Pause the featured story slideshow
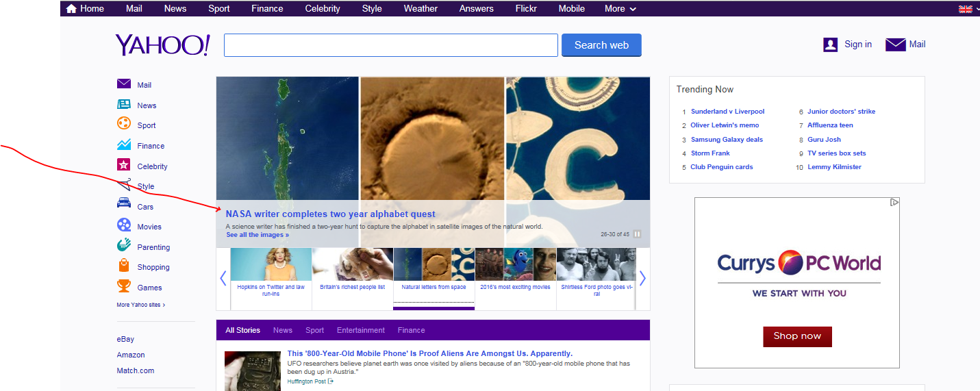The image size is (980, 391). [x=638, y=234]
